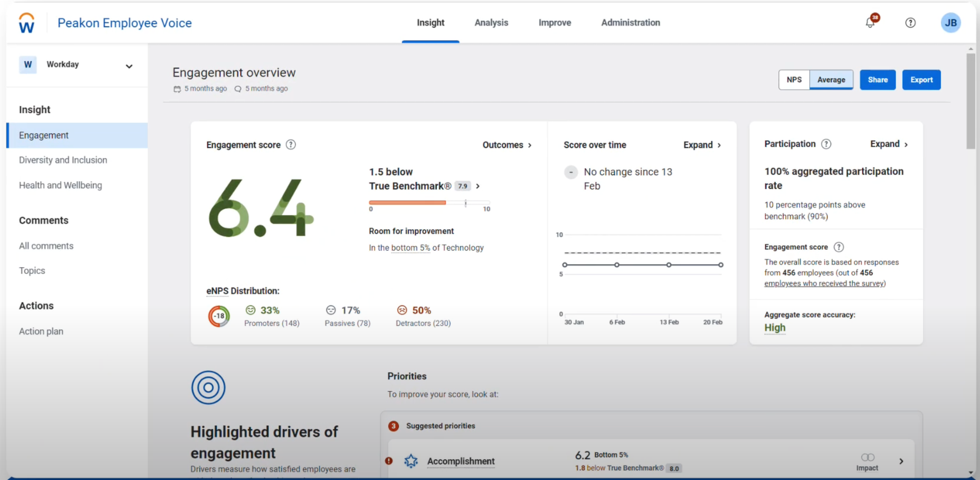The width and height of the screenshot is (980, 480).
Task: Open the Improve section
Action: (x=554, y=23)
